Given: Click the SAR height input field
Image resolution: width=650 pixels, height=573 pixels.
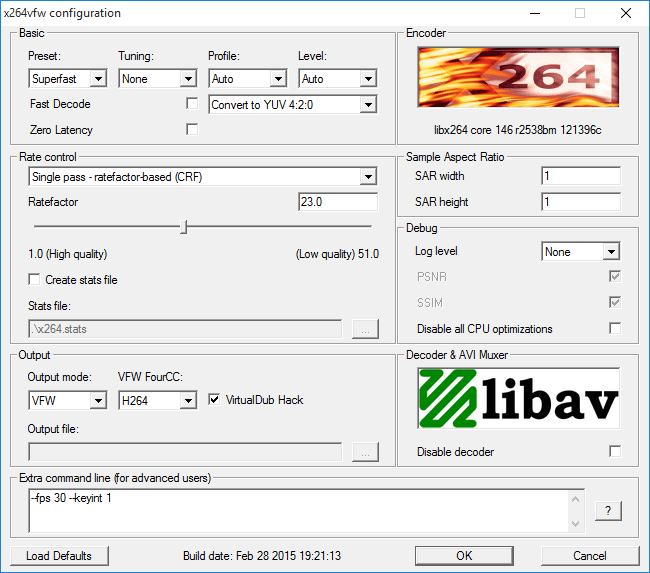Looking at the screenshot, I should pos(581,202).
